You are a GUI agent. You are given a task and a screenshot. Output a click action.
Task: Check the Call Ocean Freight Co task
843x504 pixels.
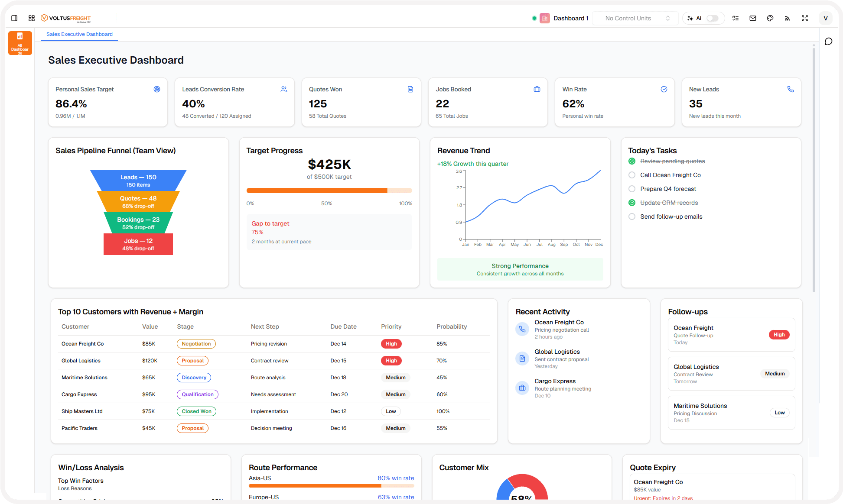(x=632, y=175)
